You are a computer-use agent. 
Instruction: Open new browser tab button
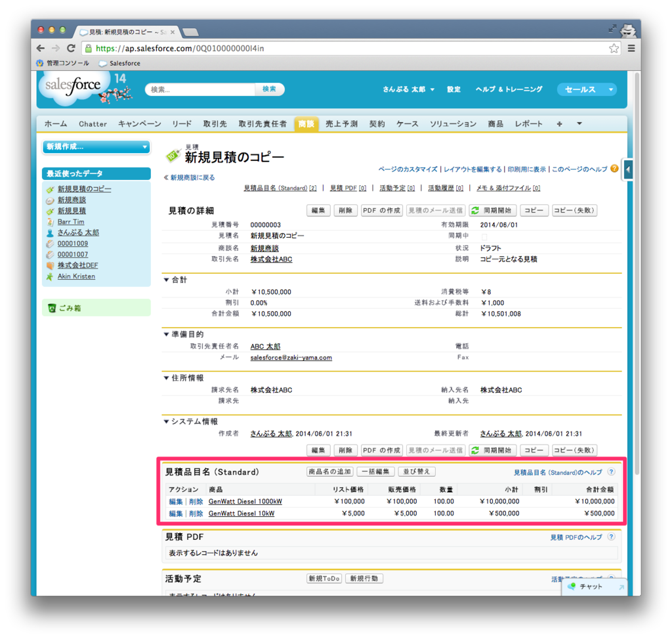point(191,32)
